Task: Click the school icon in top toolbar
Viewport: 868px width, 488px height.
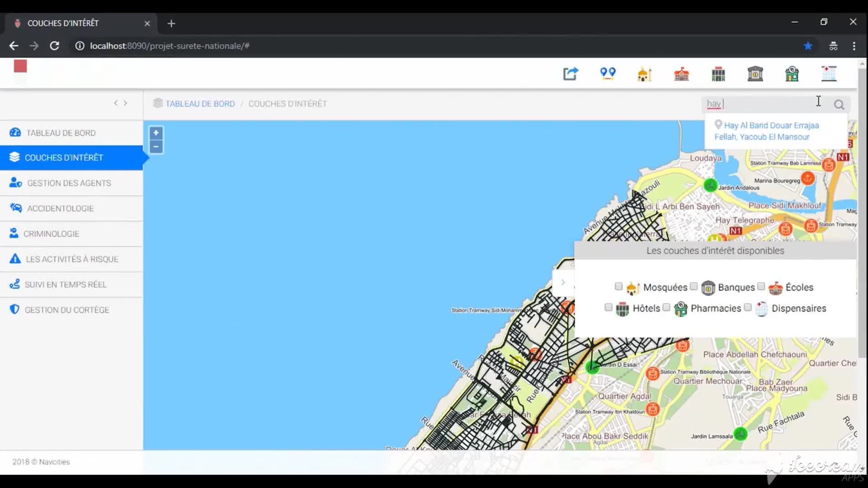Action: click(681, 74)
